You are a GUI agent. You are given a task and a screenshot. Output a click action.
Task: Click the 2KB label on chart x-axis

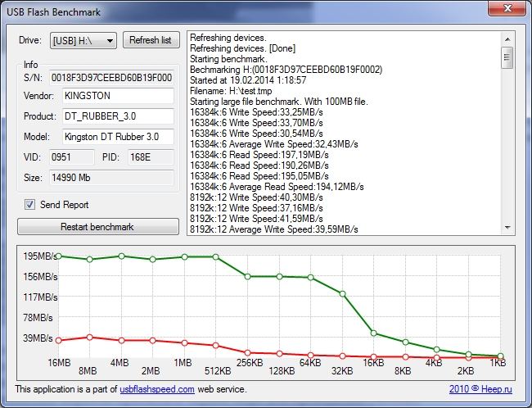point(466,370)
